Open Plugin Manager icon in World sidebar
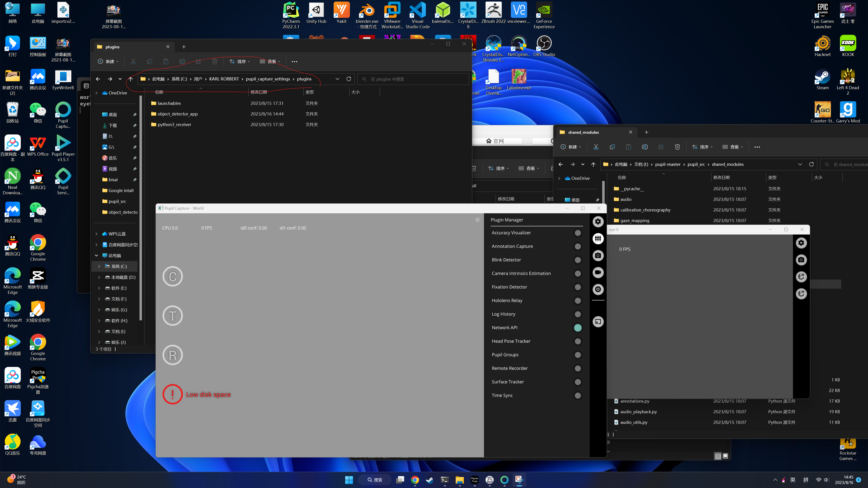Viewport: 868px width, 488px height. coord(598,238)
